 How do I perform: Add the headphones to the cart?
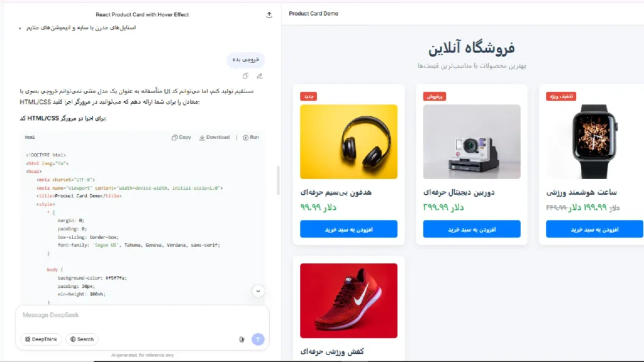pos(348,229)
